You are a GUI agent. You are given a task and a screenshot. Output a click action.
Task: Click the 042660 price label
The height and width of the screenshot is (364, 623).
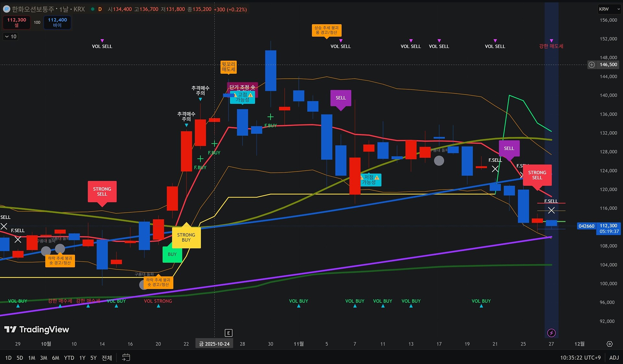click(x=586, y=226)
